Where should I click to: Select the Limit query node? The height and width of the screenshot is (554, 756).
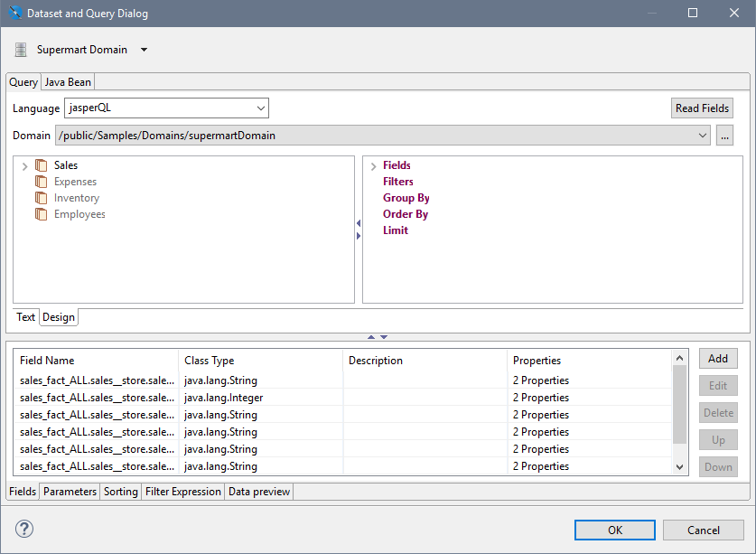[396, 230]
